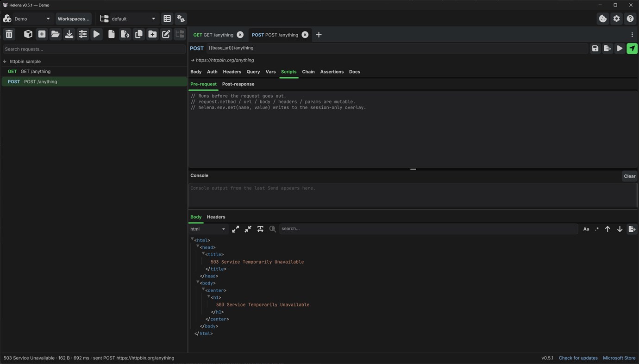Open the Auth tab
Image resolution: width=639 pixels, height=364 pixels.
click(212, 72)
